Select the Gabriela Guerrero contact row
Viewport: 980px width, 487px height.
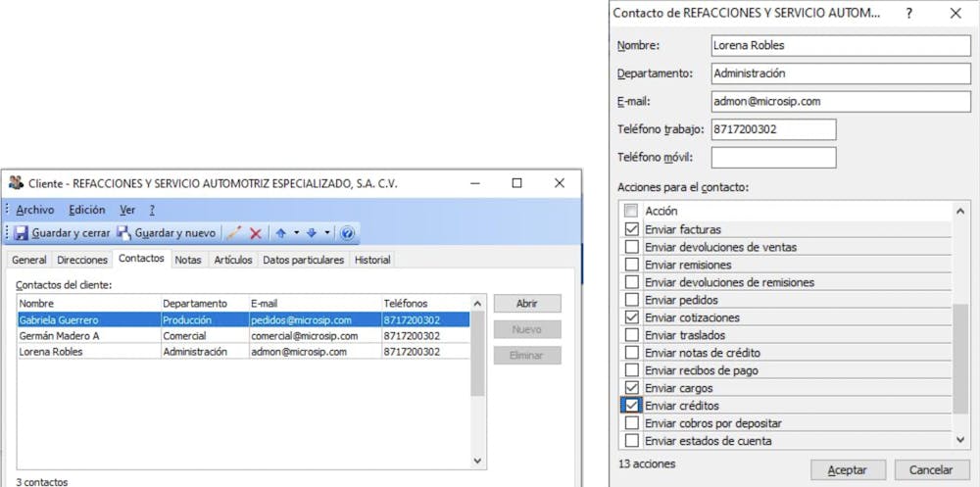coord(243,320)
